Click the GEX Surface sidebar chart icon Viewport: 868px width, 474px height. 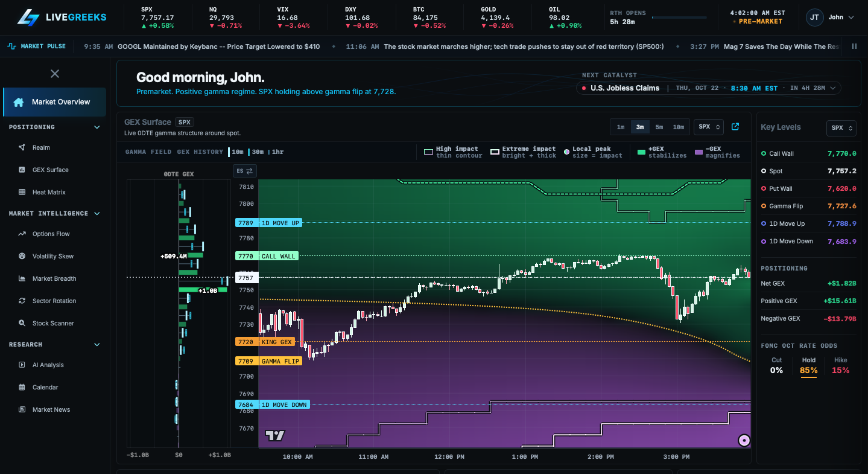click(x=22, y=170)
